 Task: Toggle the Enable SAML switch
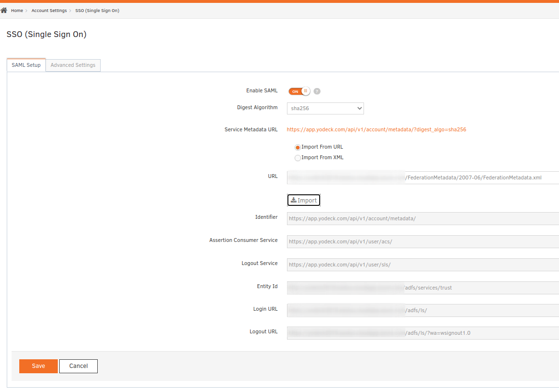point(299,91)
